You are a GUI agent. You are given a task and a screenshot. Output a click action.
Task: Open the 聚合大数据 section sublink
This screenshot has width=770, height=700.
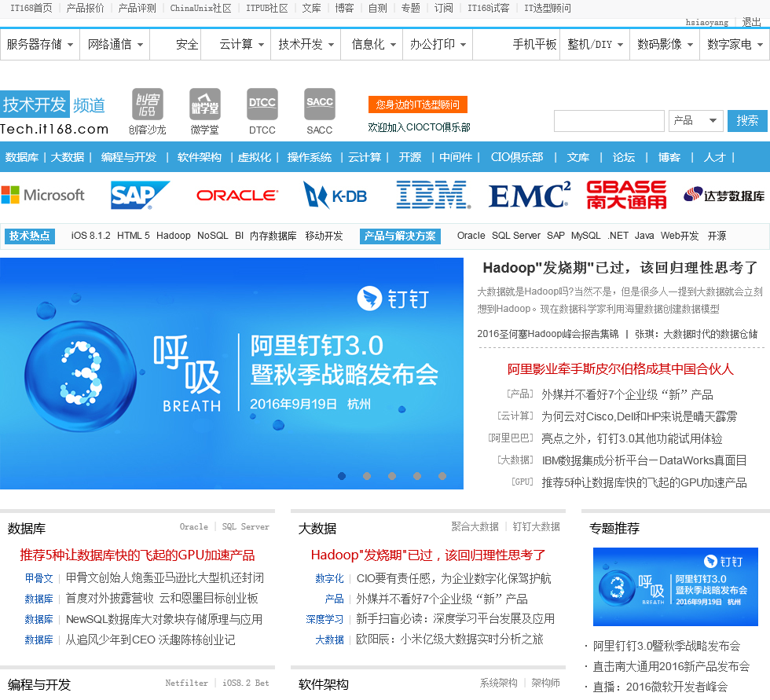point(475,526)
